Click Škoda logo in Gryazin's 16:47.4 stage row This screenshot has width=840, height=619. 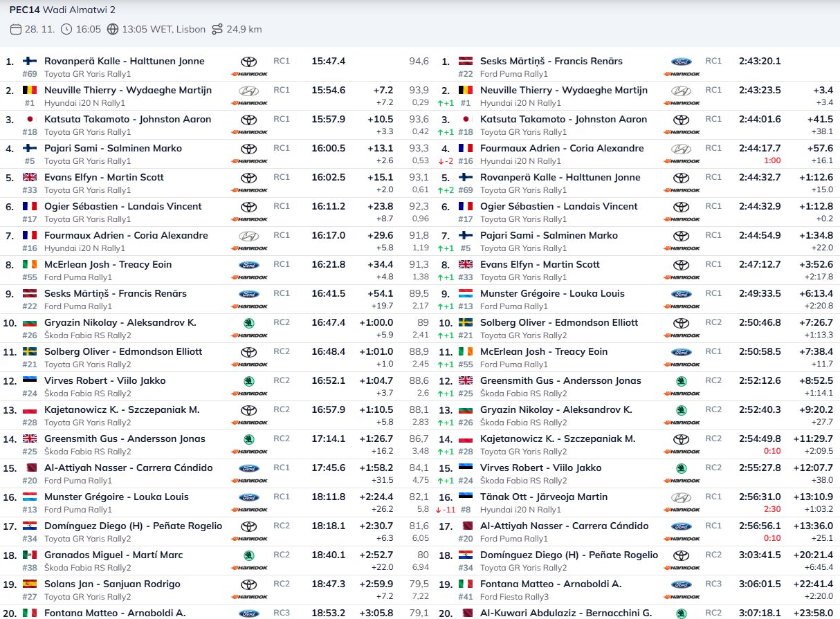coord(248,323)
